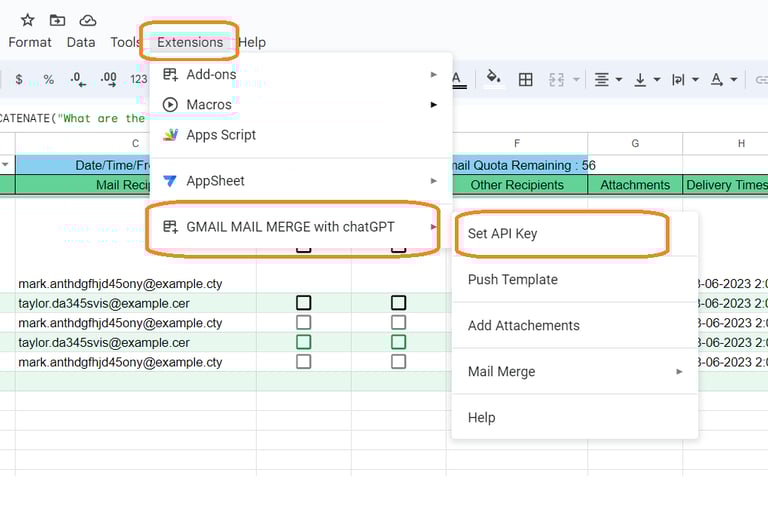
Task: Open AppSheet submenu
Action: click(x=301, y=181)
